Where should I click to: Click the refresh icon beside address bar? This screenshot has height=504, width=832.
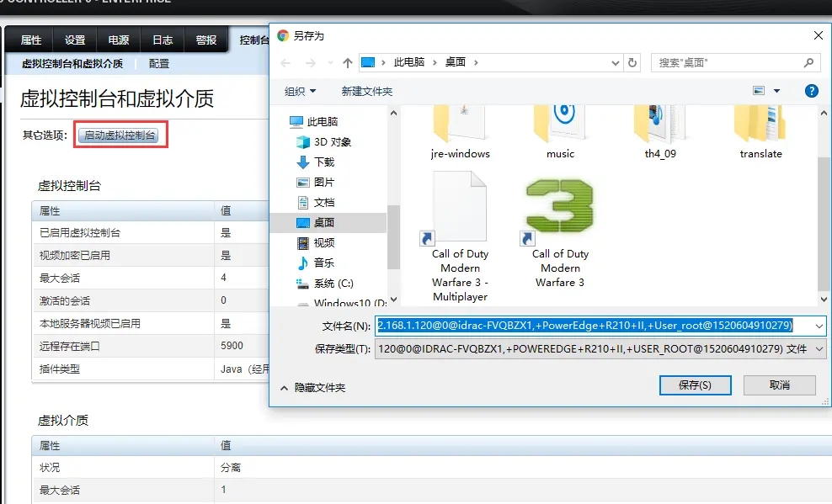point(634,62)
